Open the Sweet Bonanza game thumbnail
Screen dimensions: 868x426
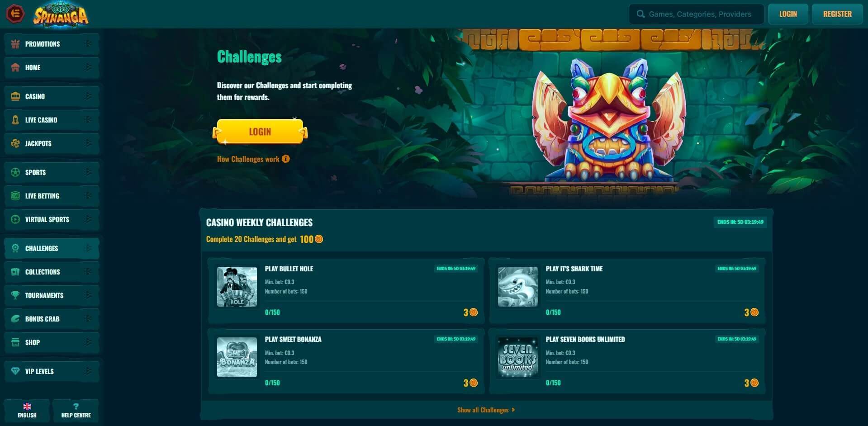(x=237, y=357)
